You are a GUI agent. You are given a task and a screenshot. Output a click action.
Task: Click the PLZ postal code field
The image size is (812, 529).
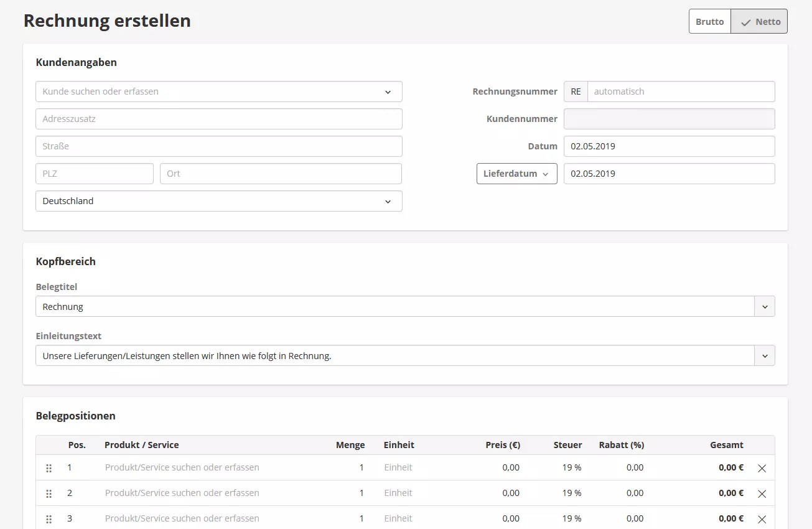point(95,174)
